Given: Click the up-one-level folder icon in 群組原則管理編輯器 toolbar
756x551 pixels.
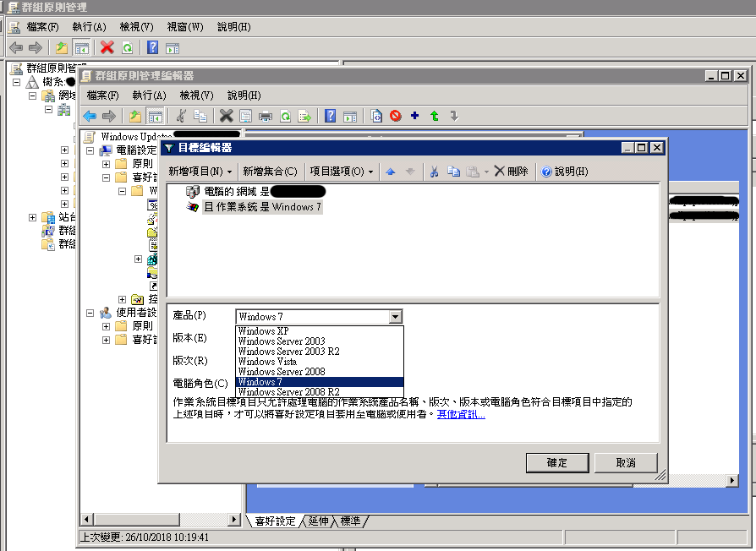Looking at the screenshot, I should coord(135,116).
